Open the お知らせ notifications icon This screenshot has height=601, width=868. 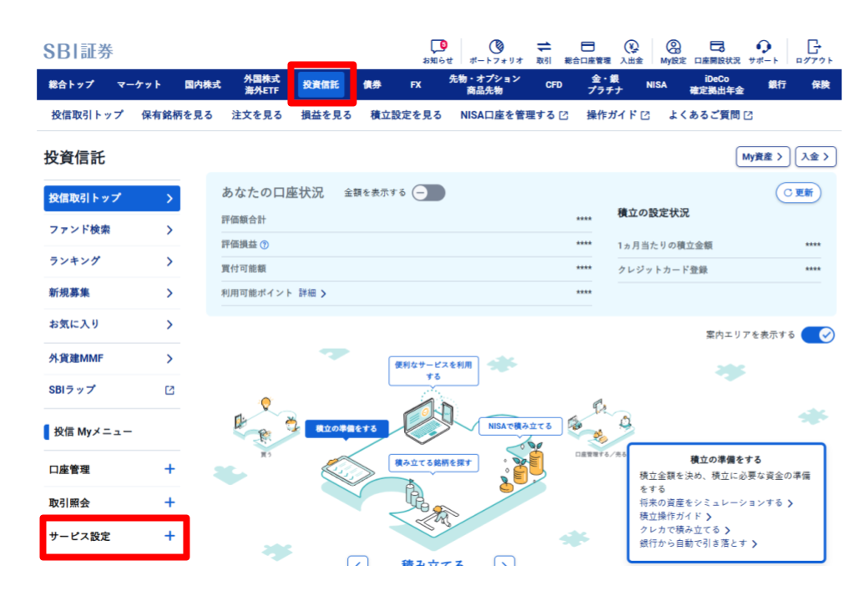(438, 52)
